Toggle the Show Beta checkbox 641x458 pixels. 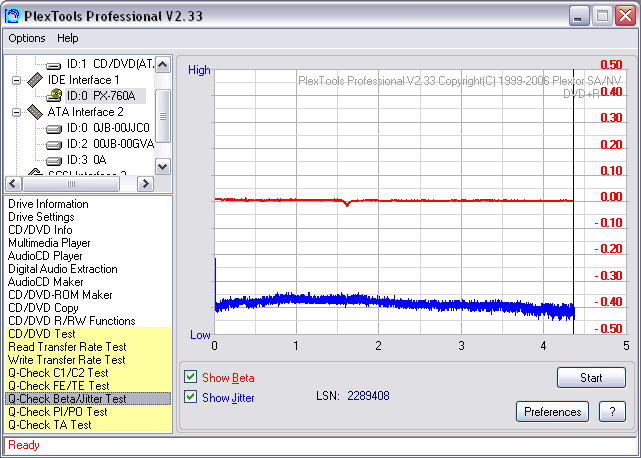tap(191, 377)
